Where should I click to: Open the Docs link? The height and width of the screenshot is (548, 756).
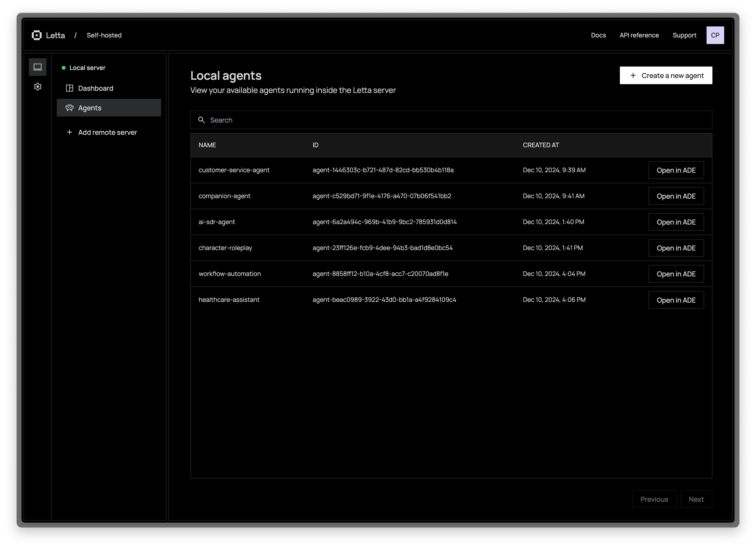tap(598, 35)
